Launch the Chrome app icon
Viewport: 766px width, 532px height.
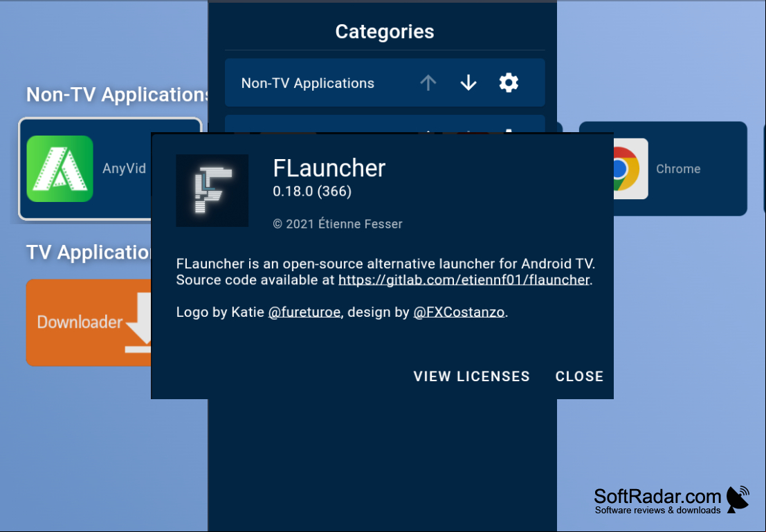[x=630, y=169]
